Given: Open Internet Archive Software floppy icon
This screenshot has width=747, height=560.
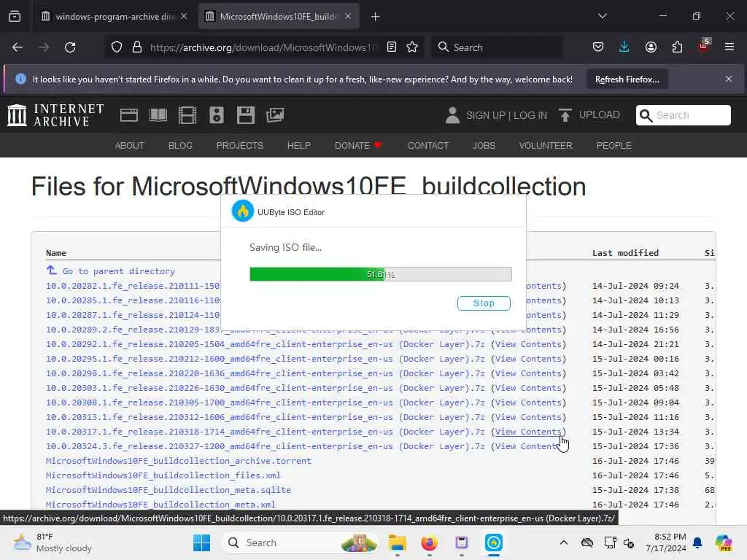Looking at the screenshot, I should tap(246, 115).
